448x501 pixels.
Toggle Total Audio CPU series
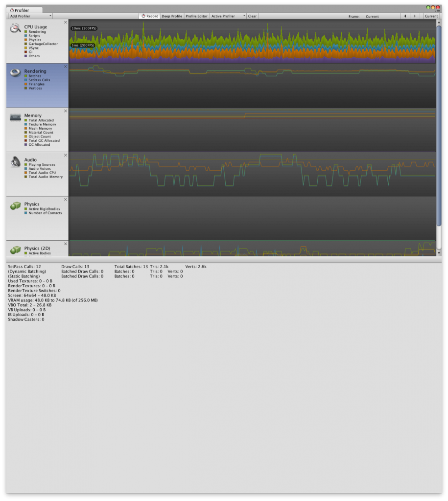pyautogui.click(x=25, y=173)
